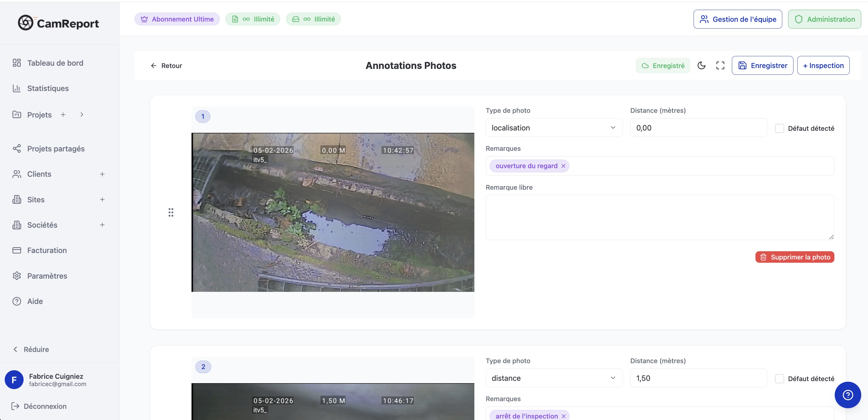Enter fullscreen mode via the brackets icon

(720, 65)
